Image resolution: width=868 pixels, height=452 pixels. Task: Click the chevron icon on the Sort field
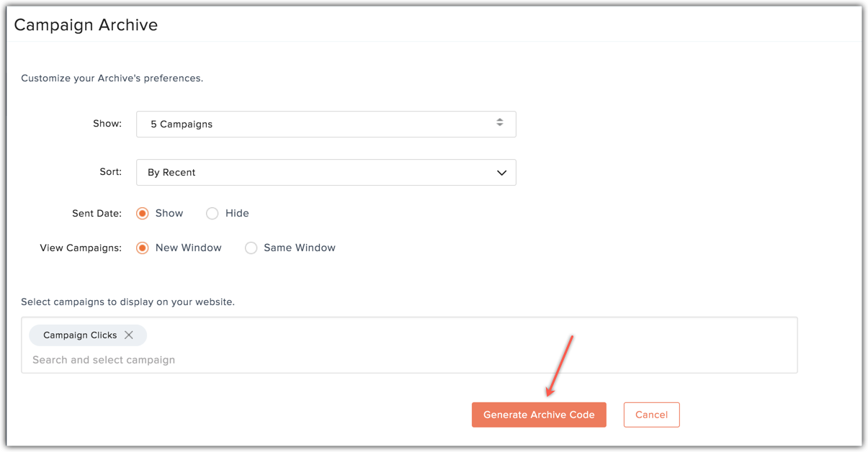(501, 172)
